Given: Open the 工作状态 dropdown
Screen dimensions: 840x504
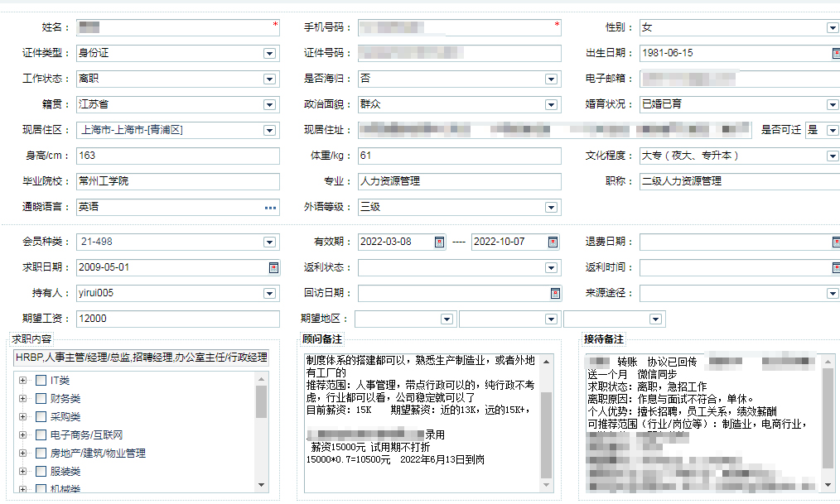Looking at the screenshot, I should [x=269, y=79].
